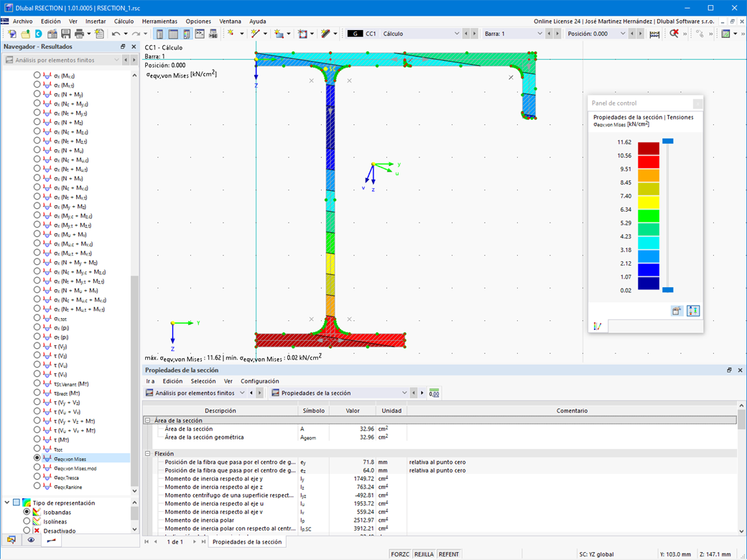
Task: Click the Save diskette icon
Action: (x=66, y=34)
